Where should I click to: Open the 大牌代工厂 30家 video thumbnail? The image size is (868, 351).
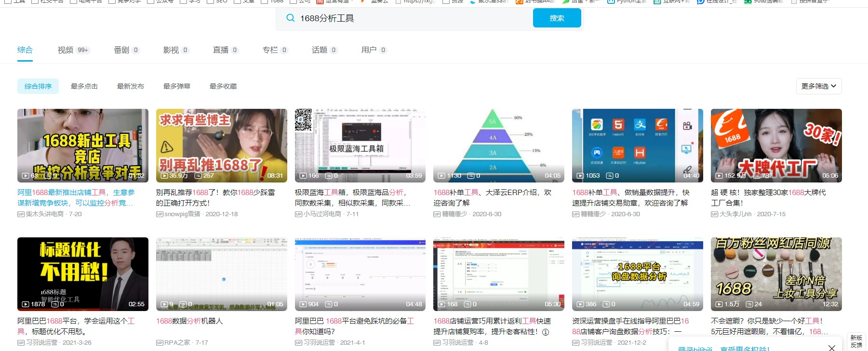tap(776, 145)
